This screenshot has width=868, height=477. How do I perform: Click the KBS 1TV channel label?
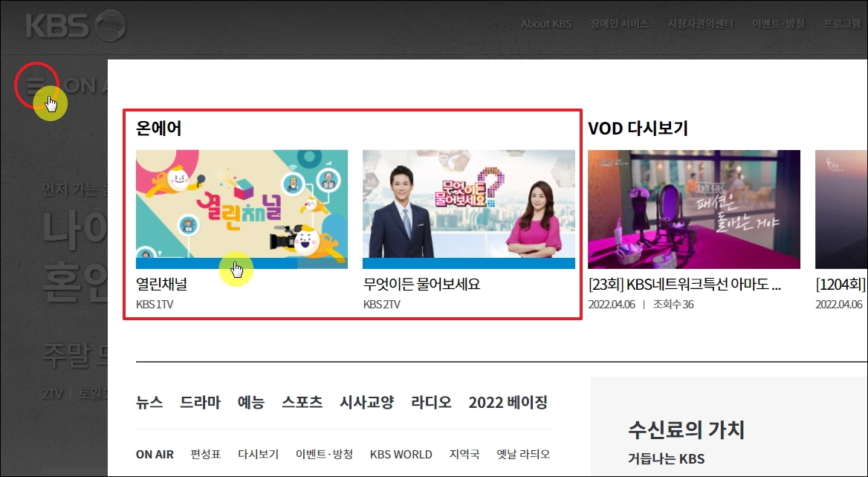pyautogui.click(x=155, y=305)
